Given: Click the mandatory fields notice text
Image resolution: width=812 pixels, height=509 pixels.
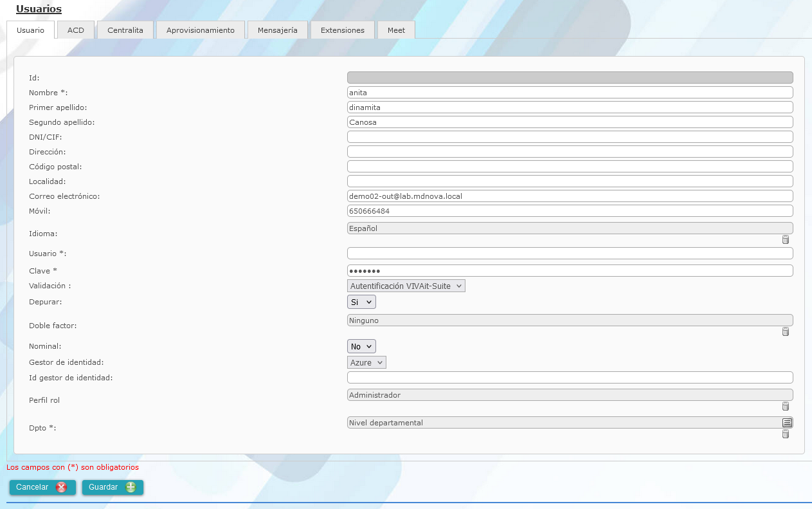Looking at the screenshot, I should [73, 467].
